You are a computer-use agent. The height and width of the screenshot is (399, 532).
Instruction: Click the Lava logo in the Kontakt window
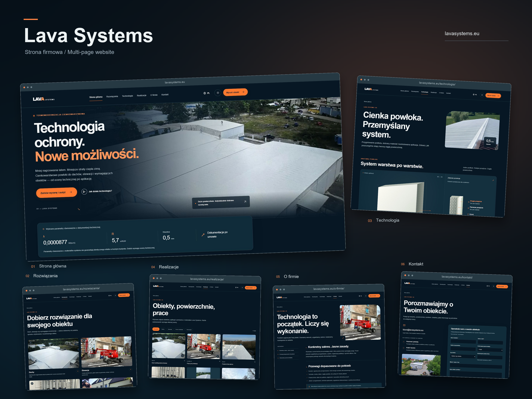pyautogui.click(x=410, y=283)
